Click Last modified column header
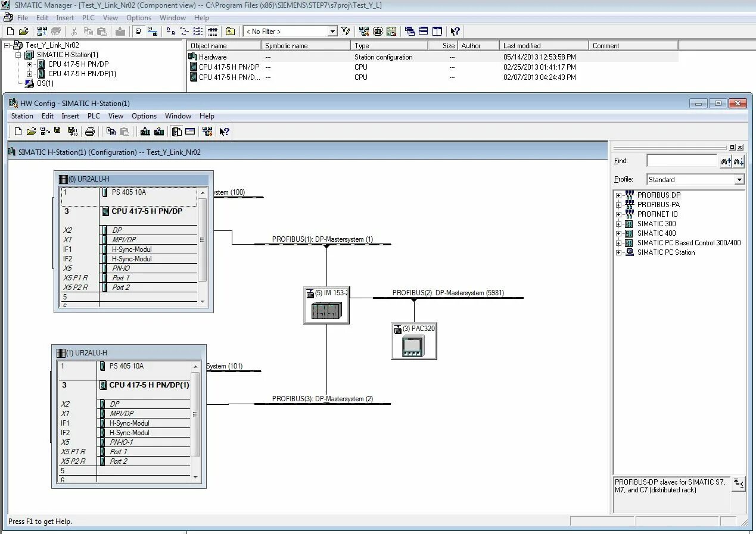The height and width of the screenshot is (534, 756). (x=544, y=45)
